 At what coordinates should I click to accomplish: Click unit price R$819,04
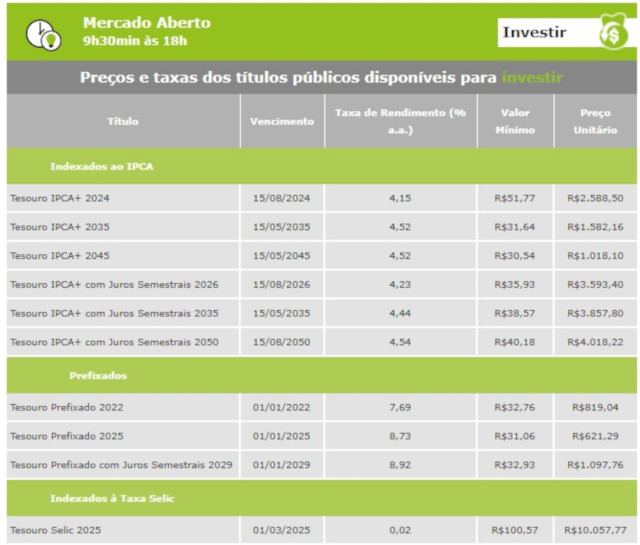[596, 407]
